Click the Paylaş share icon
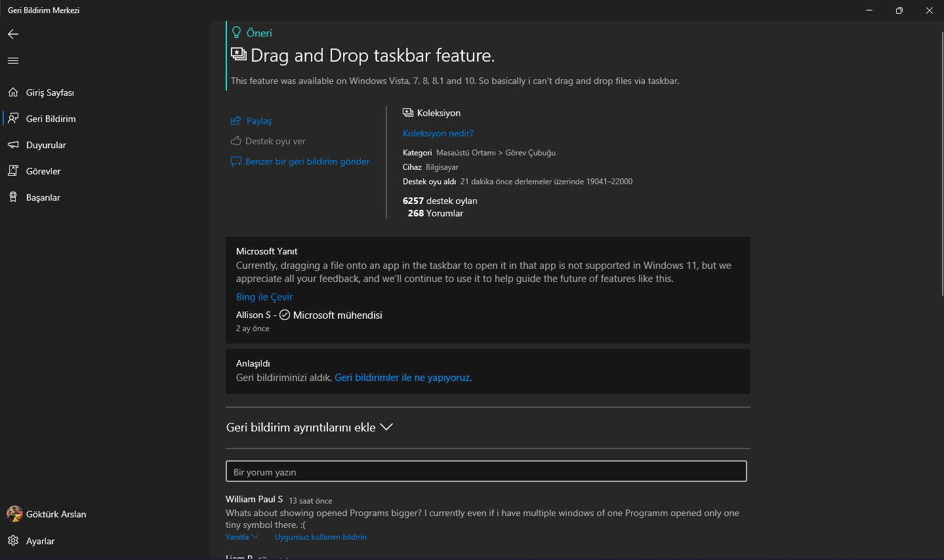Viewport: 944px width, 560px height. coord(236,121)
